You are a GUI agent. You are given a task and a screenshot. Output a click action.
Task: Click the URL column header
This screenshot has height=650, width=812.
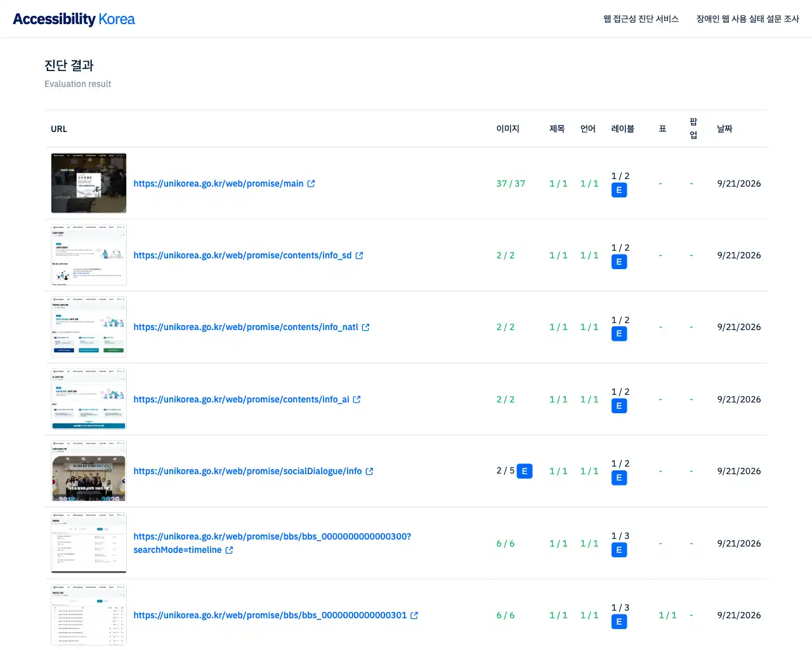click(59, 129)
